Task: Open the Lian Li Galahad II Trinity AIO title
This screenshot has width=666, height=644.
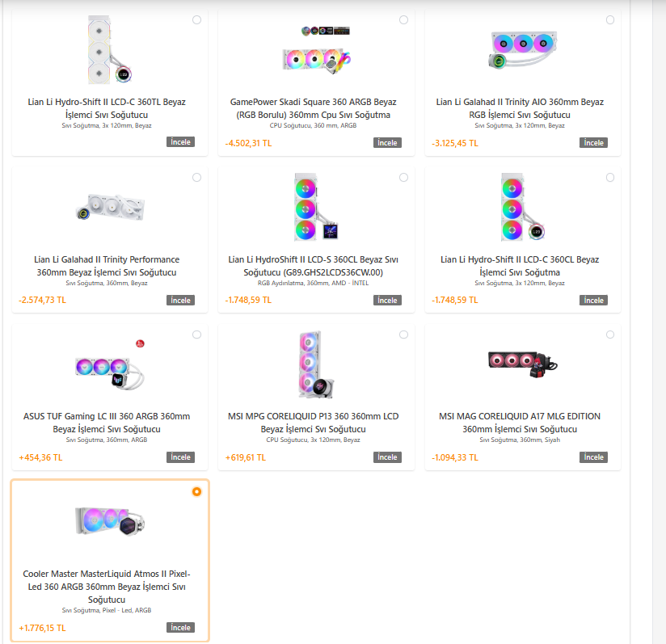Action: [520, 108]
